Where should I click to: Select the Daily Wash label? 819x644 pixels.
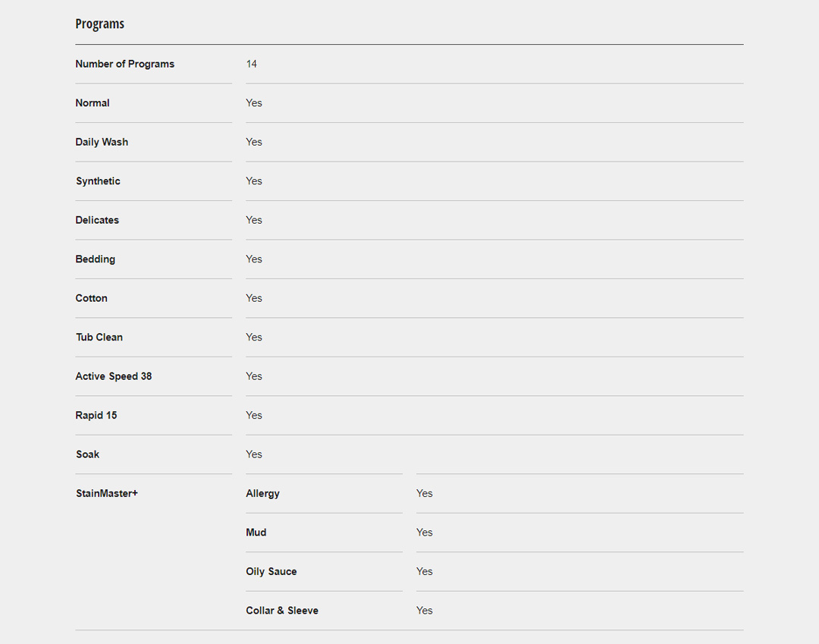[x=102, y=143]
